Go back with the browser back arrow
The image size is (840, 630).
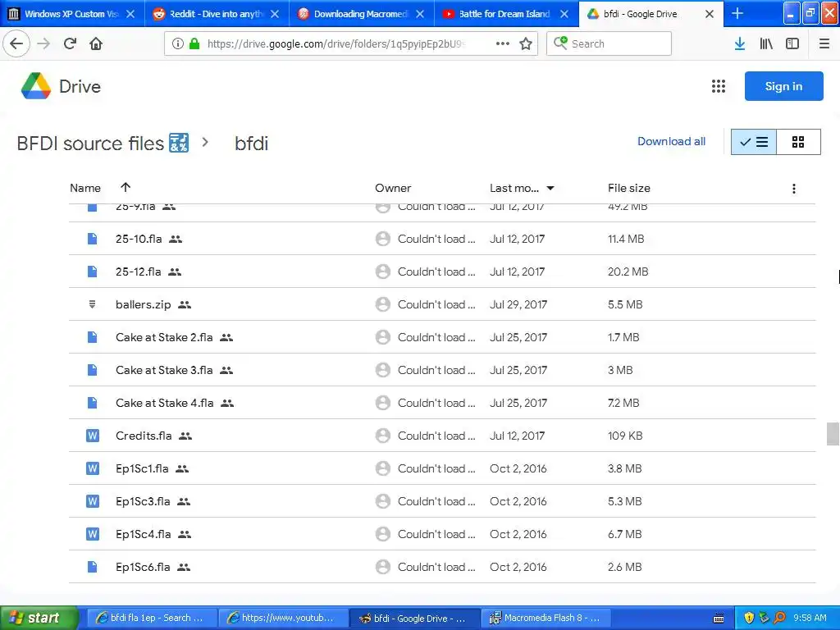point(16,43)
